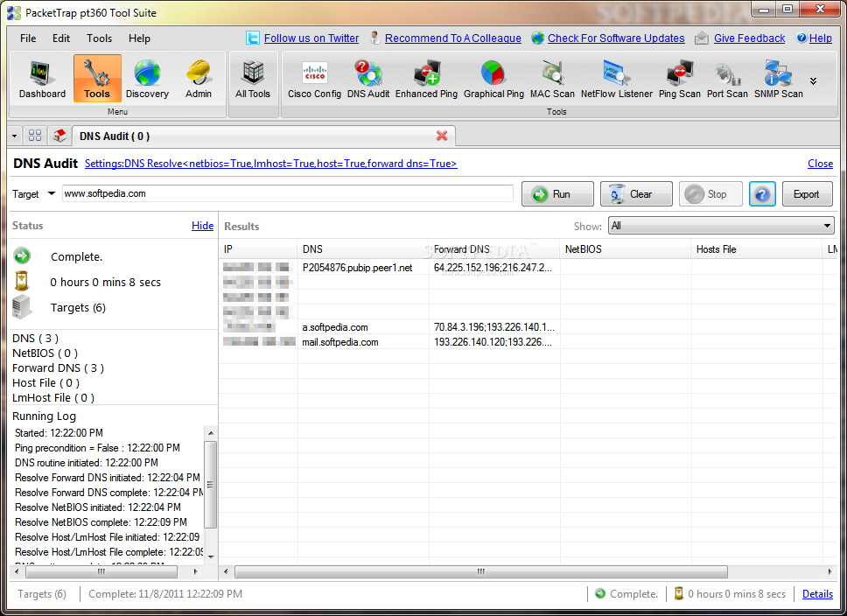Open the Show filter combo box
Image resolution: width=847 pixels, height=616 pixels.
721,226
